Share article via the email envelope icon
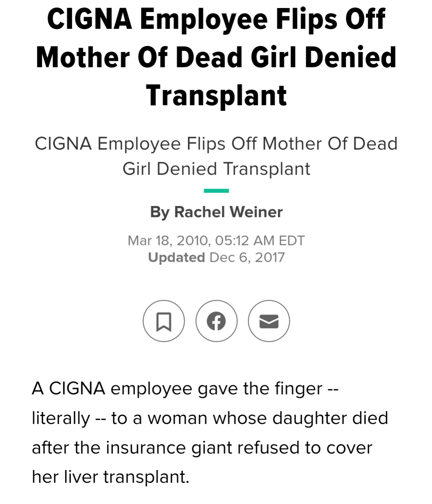The image size is (432, 504). [x=269, y=321]
